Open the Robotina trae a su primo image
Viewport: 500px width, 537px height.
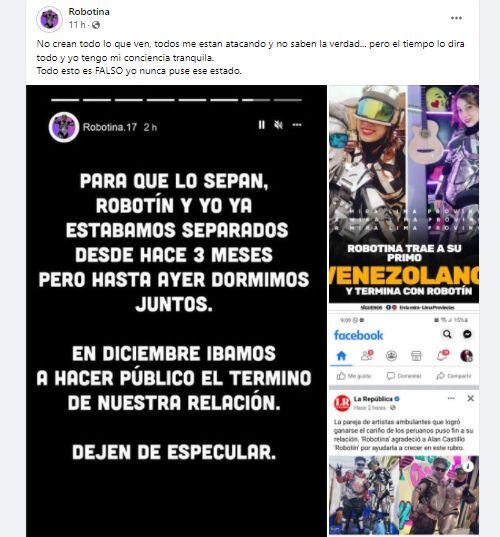404,194
